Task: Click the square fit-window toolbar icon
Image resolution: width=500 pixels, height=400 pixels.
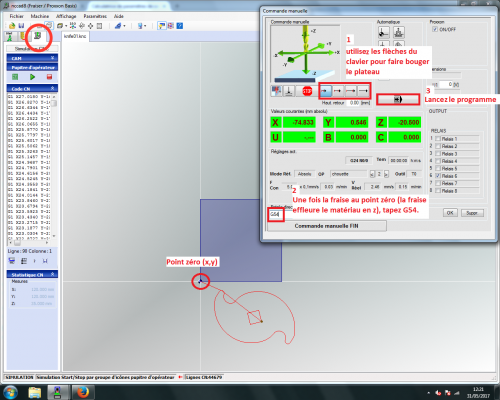Action: click(99, 26)
